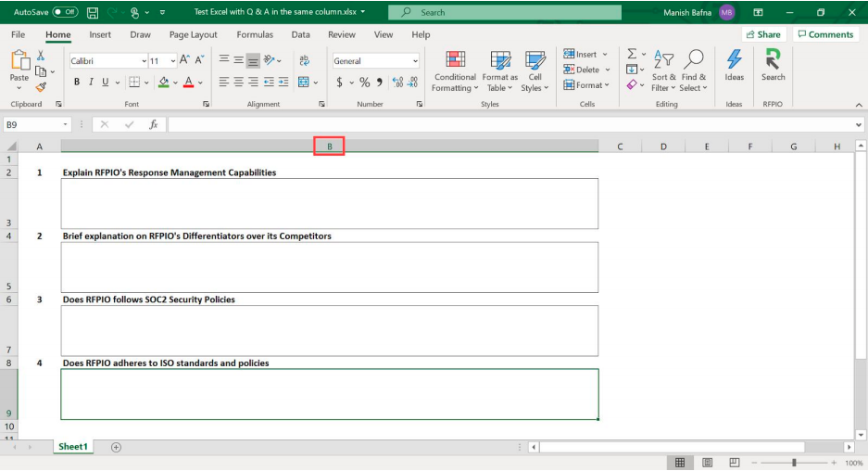Toggle Italic formatting
This screenshot has height=471, width=868.
click(91, 82)
